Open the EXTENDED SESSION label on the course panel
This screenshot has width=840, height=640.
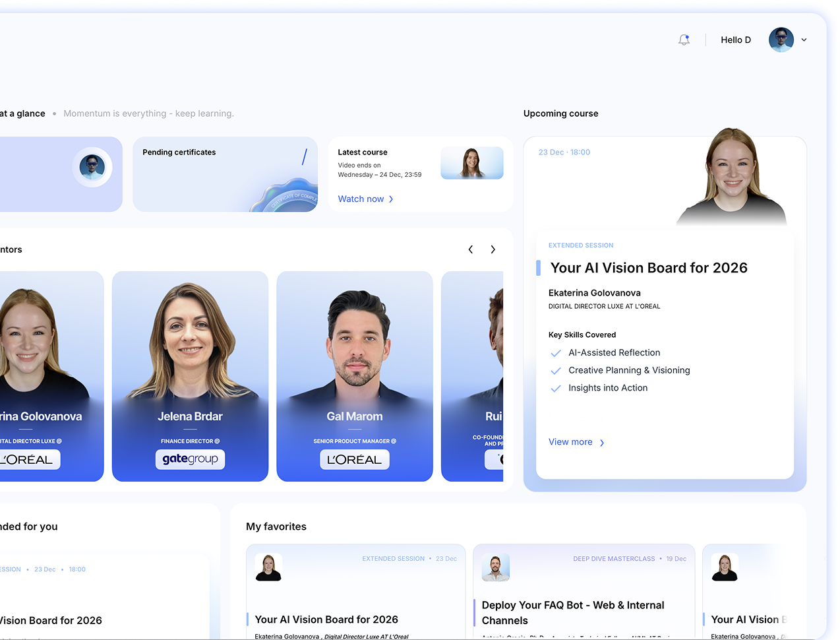(x=581, y=245)
